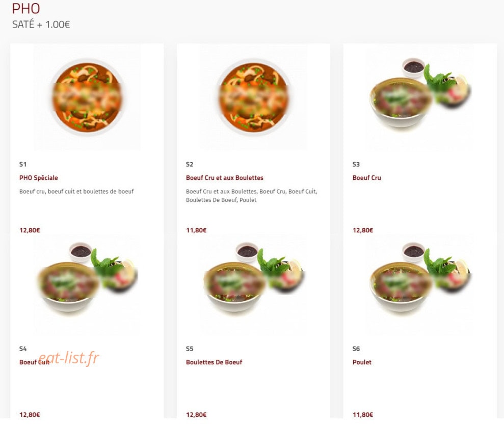
Task: Click the 11,80€ price of Poulet
Action: (x=362, y=415)
